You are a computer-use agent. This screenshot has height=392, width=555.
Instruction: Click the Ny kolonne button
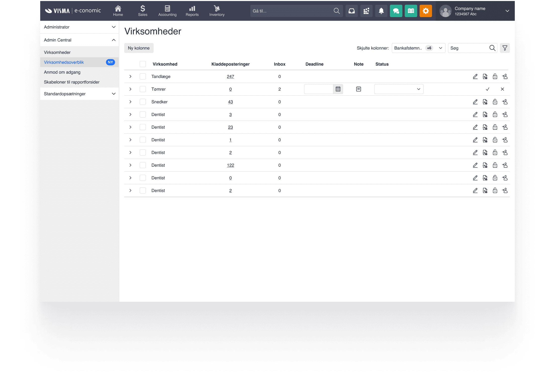(x=138, y=48)
